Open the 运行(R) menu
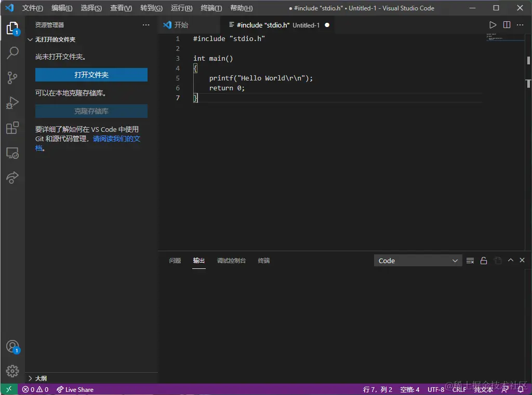This screenshot has height=395, width=532. pos(181,8)
